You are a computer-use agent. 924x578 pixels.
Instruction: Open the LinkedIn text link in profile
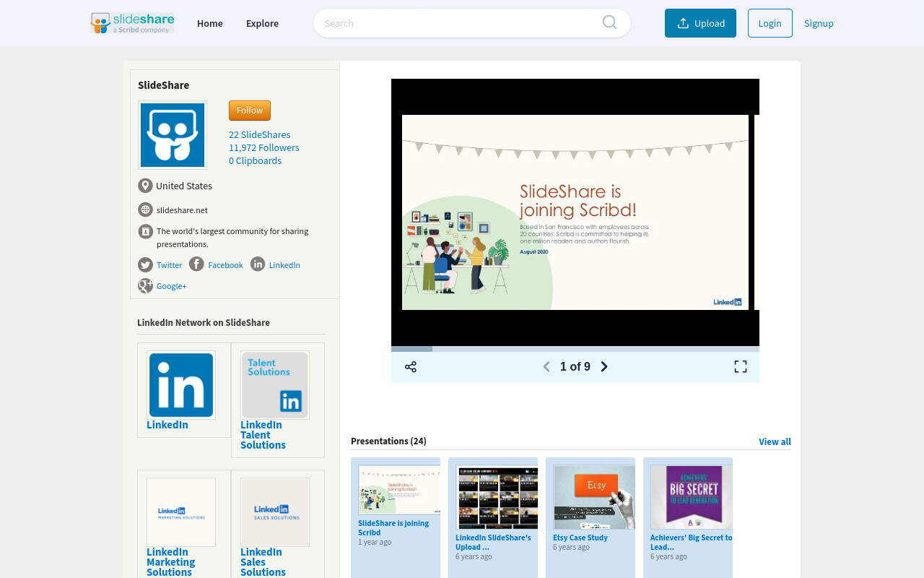[284, 265]
